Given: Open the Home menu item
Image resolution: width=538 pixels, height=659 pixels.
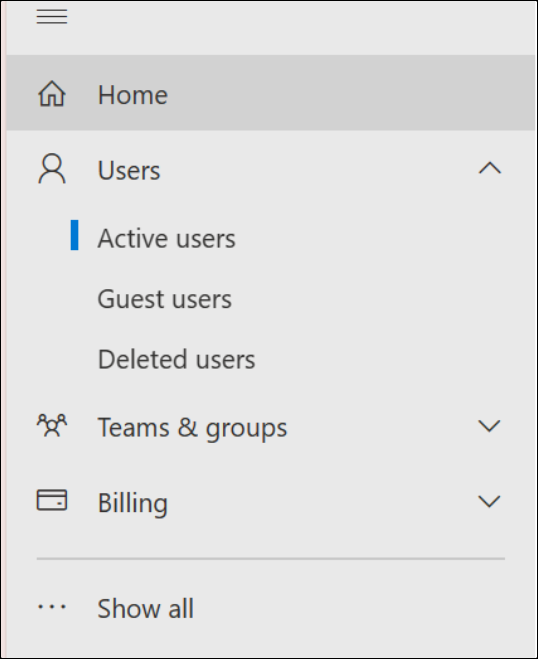Looking at the screenshot, I should (x=271, y=92).
